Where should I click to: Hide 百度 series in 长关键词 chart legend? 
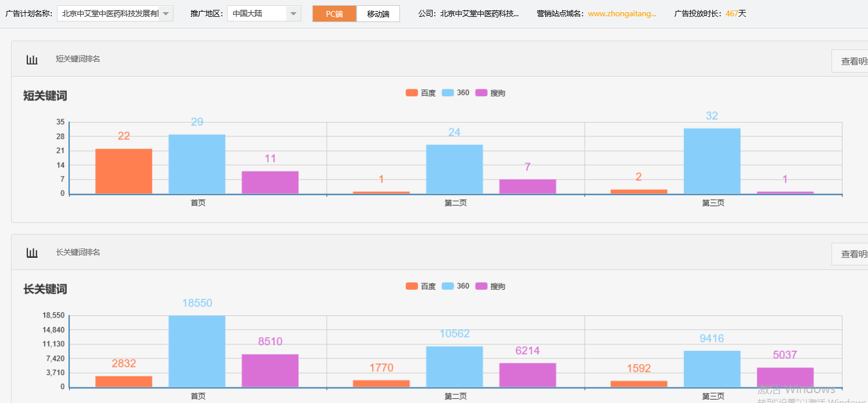421,286
